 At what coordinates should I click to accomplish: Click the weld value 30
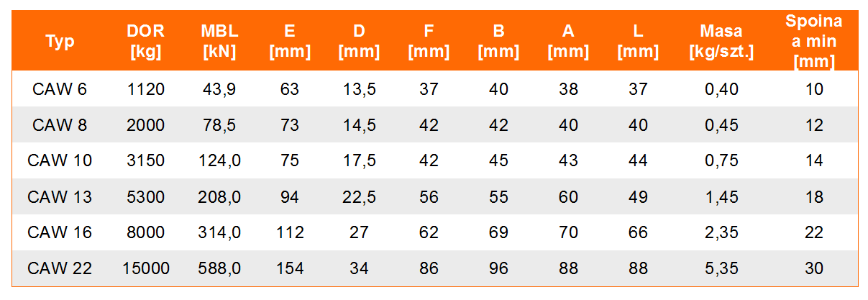click(x=814, y=269)
